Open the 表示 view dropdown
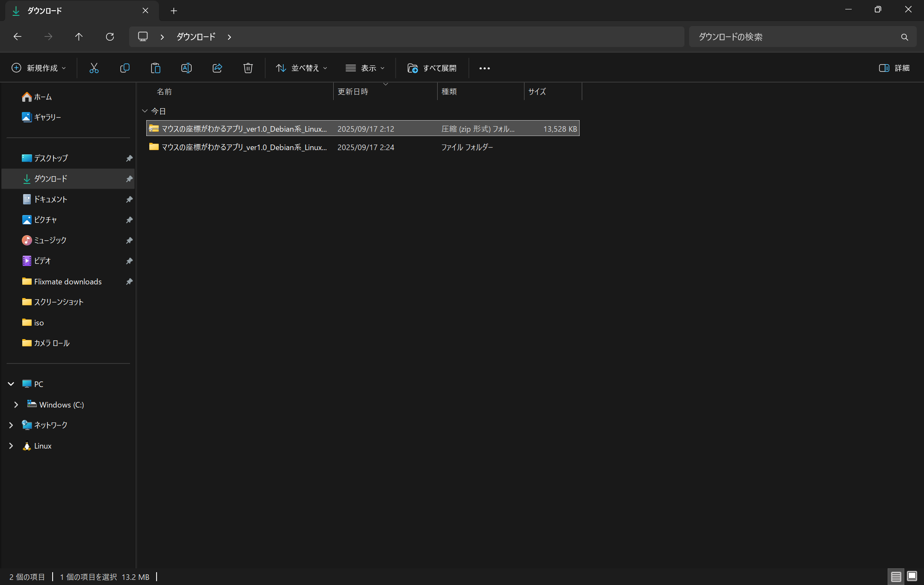The width and height of the screenshot is (924, 585). click(x=365, y=68)
